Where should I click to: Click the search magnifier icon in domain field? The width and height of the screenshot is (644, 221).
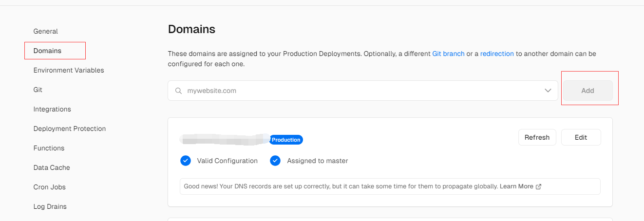point(178,91)
